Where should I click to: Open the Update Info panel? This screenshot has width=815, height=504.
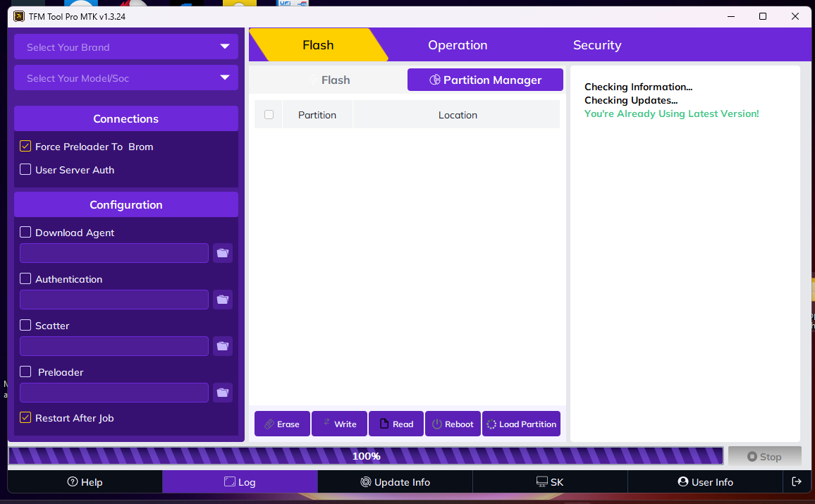395,482
